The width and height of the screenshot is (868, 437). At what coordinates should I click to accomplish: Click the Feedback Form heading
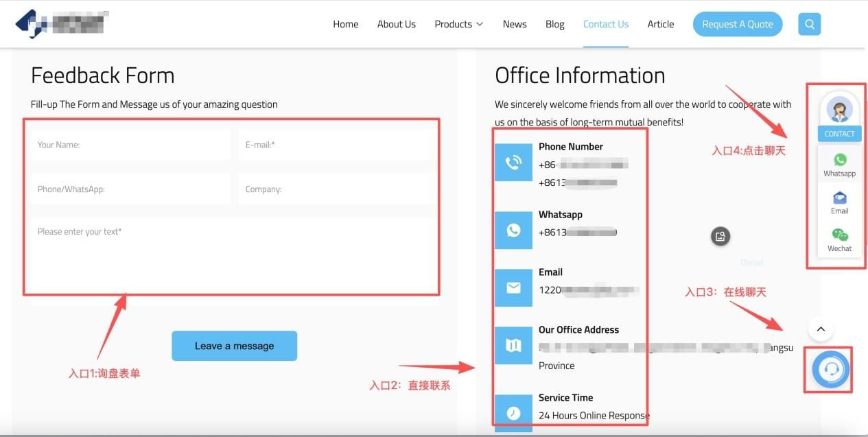tap(103, 75)
